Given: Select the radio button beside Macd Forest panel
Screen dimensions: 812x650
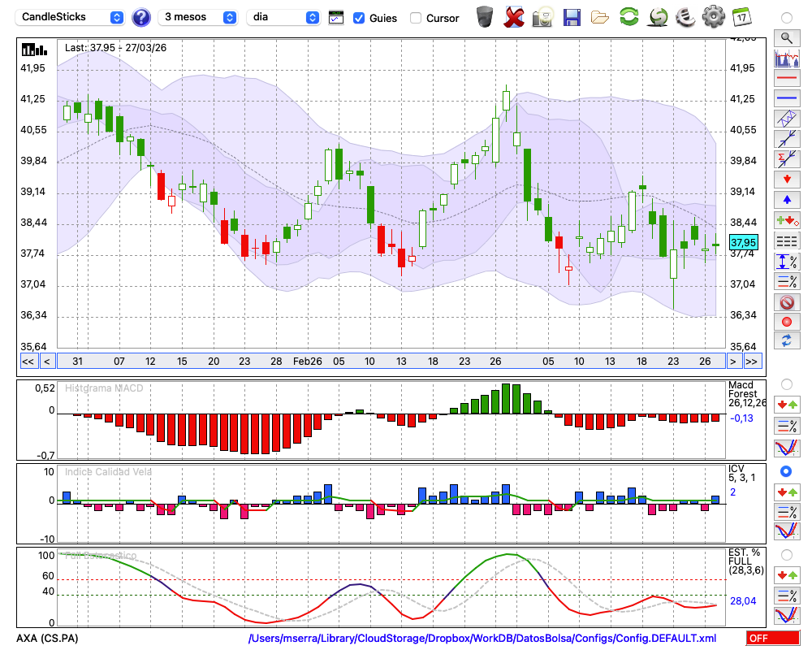Looking at the screenshot, I should point(785,383).
